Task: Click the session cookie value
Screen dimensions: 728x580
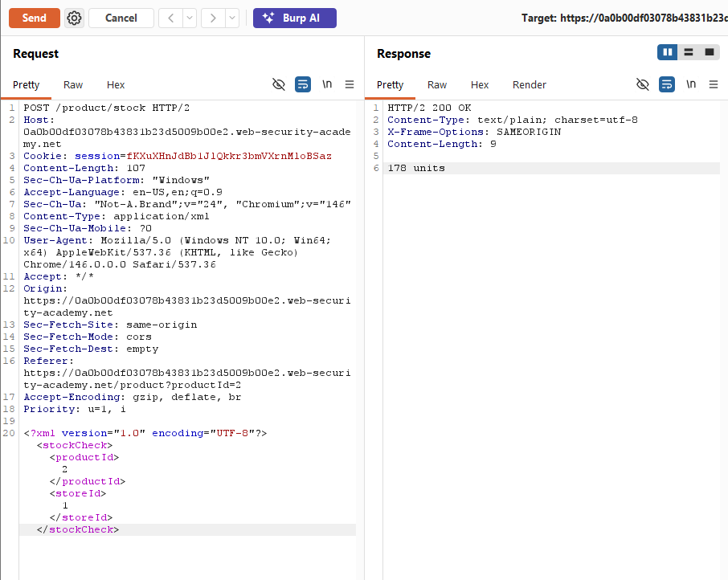Action: 229,156
